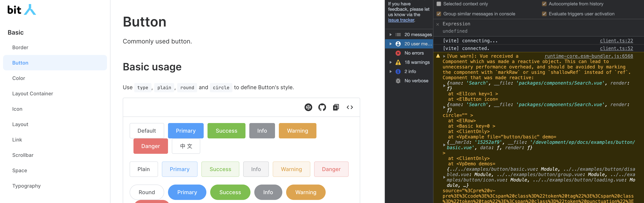The image size is (644, 203).
Task: Select the red No errors icon
Action: (398, 53)
